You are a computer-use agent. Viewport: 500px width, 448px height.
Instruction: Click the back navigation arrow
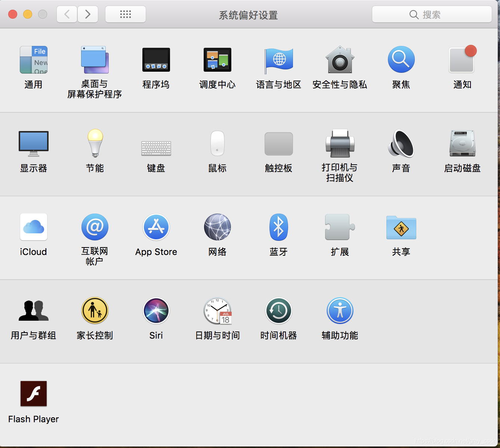coord(67,14)
